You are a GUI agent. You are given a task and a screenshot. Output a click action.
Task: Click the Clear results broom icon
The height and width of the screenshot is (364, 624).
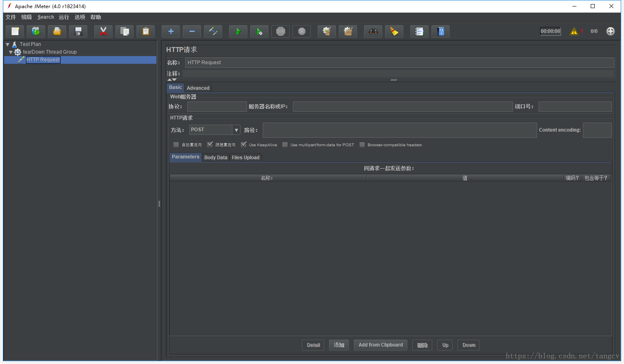(x=327, y=31)
